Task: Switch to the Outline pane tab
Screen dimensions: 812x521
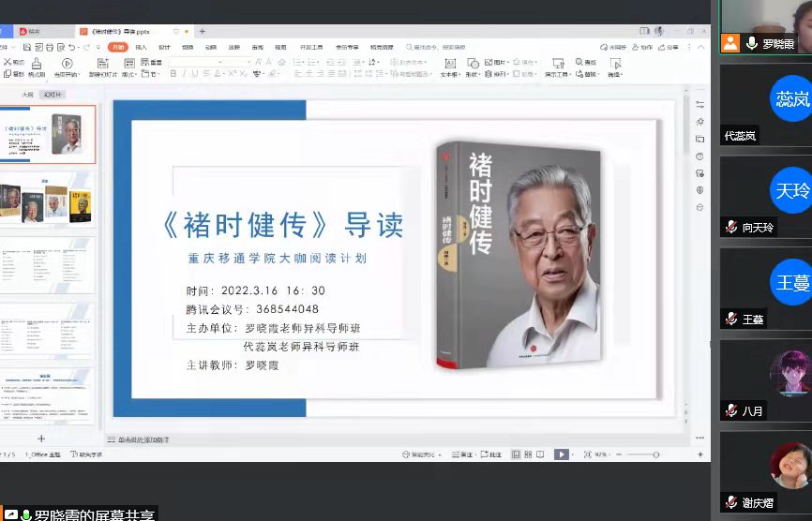Action: 29,95
